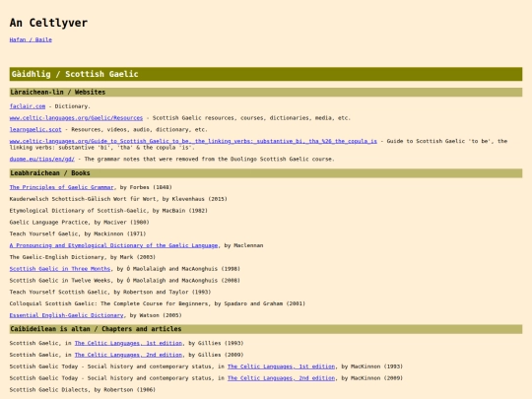Click Colloquial Scottish Gaelic Complete Course entry
The image size is (532, 399).
click(157, 303)
